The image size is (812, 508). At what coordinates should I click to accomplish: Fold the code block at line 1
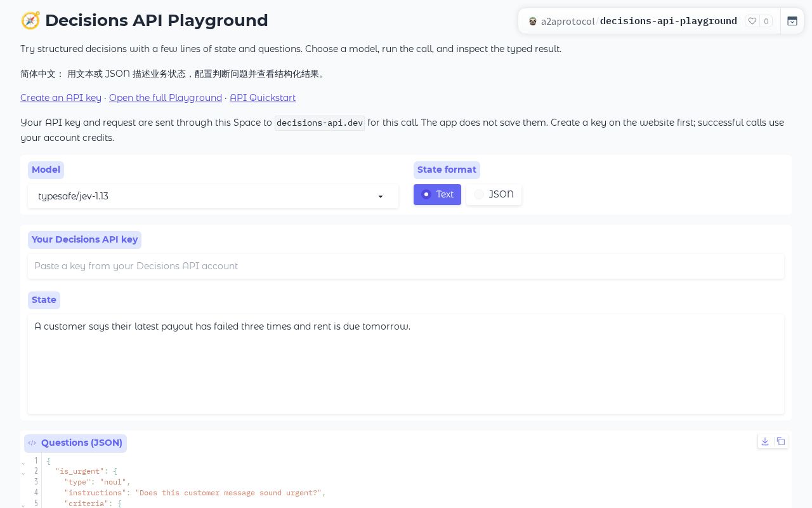pyautogui.click(x=23, y=462)
